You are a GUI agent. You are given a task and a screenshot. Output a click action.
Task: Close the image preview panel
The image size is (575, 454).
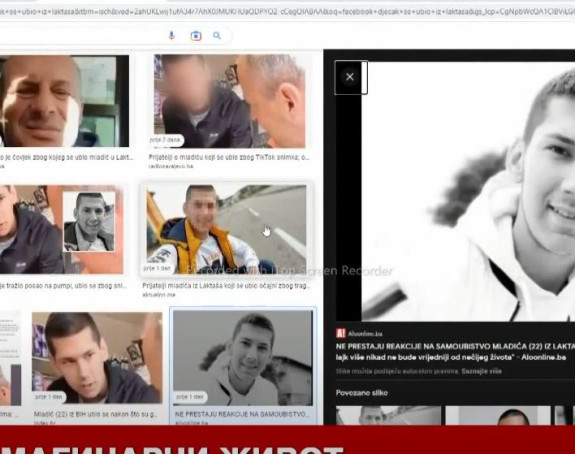pos(350,77)
